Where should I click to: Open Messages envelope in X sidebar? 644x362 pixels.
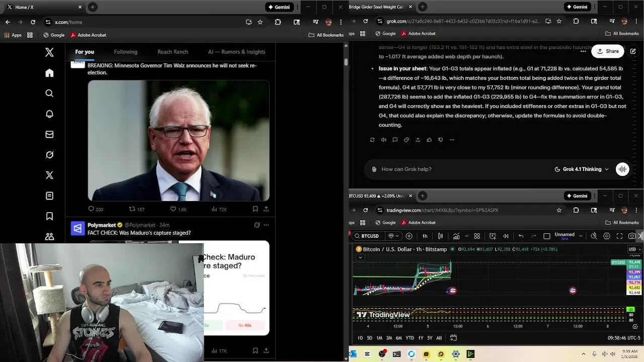[49, 134]
